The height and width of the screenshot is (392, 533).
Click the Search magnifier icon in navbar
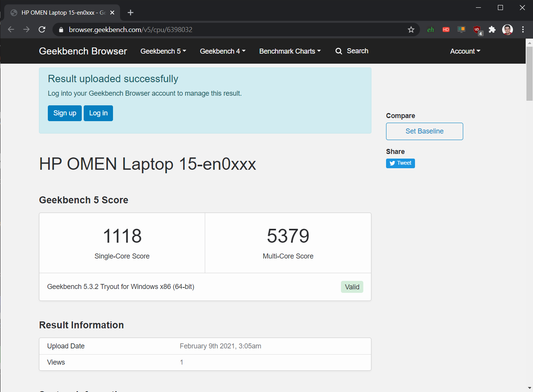(x=339, y=51)
